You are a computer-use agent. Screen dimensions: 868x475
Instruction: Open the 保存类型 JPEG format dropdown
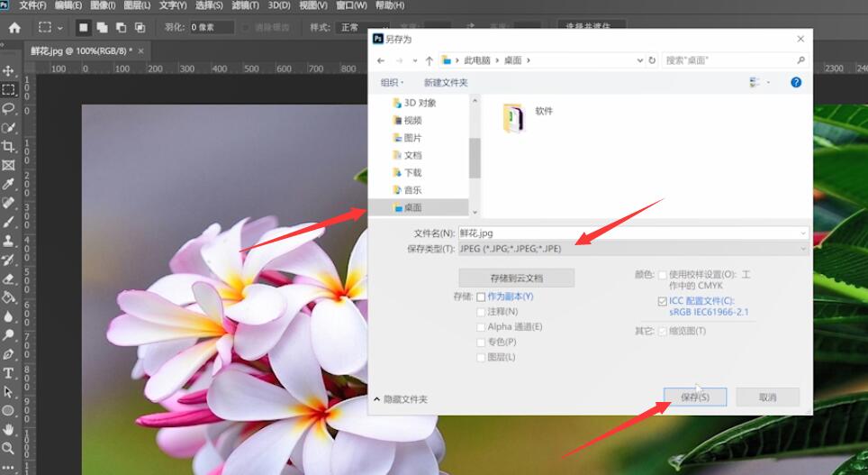point(633,249)
